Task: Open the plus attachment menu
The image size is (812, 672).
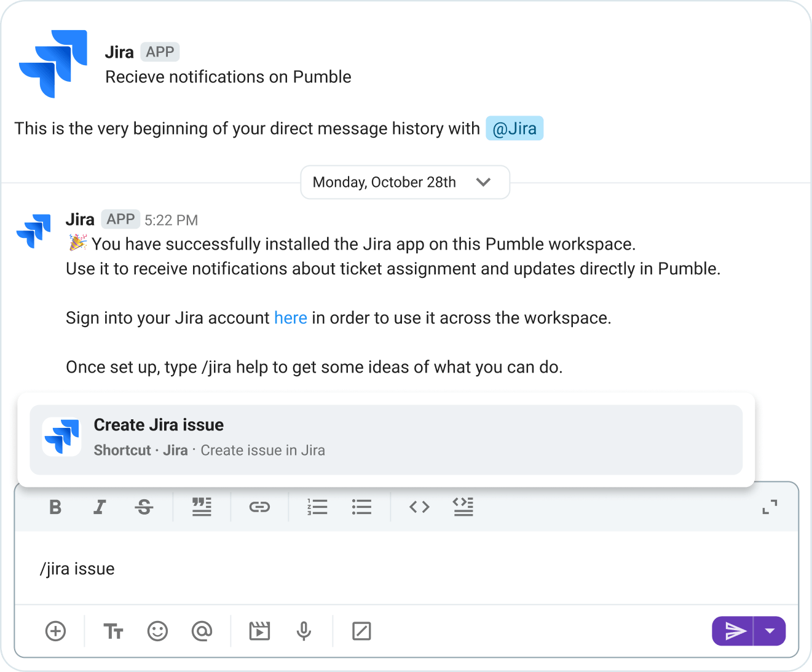Action: pyautogui.click(x=55, y=631)
